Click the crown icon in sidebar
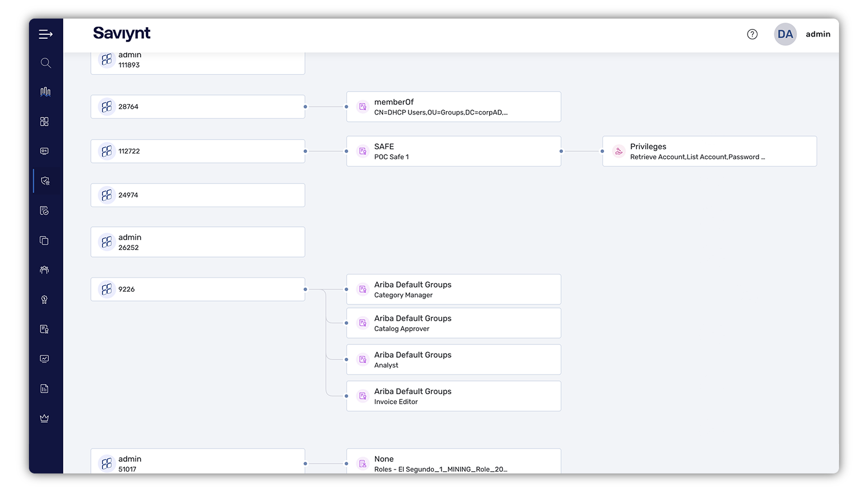The image size is (868, 492). tap(45, 418)
